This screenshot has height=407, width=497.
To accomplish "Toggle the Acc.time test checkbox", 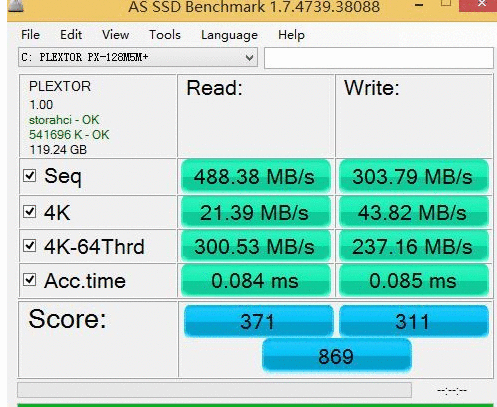I will 30,280.
